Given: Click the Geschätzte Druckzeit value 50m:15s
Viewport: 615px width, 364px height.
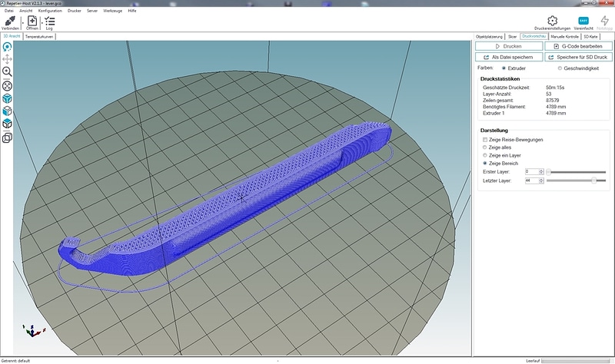Looking at the screenshot, I should (x=555, y=88).
